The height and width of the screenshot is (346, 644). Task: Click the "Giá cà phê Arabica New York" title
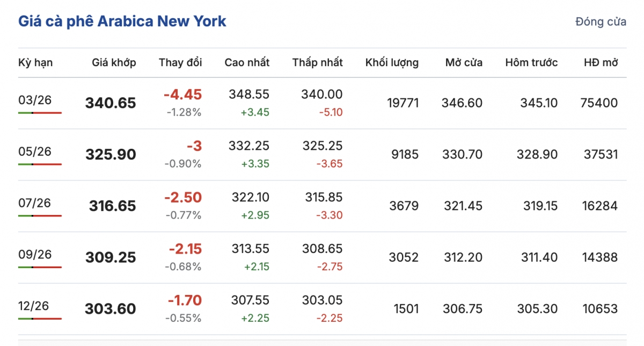point(122,21)
